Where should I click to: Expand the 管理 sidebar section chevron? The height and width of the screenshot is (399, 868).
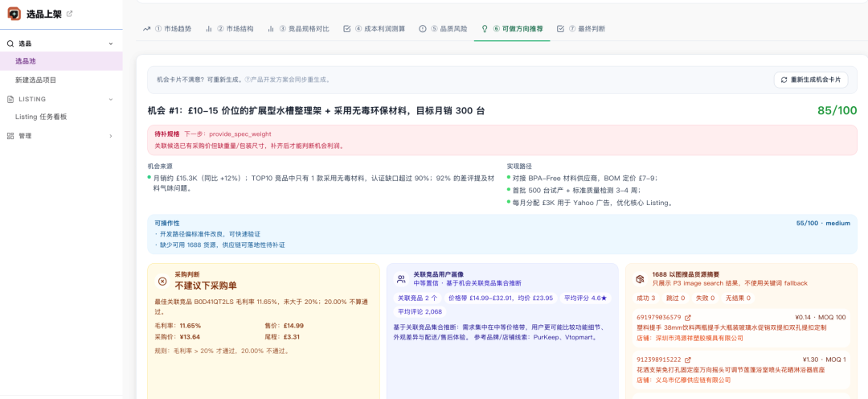[x=111, y=136]
